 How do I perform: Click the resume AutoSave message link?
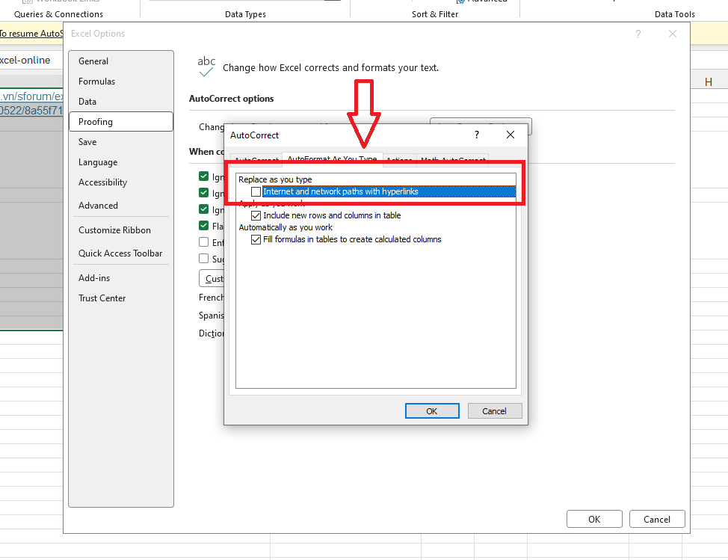[x=31, y=34]
